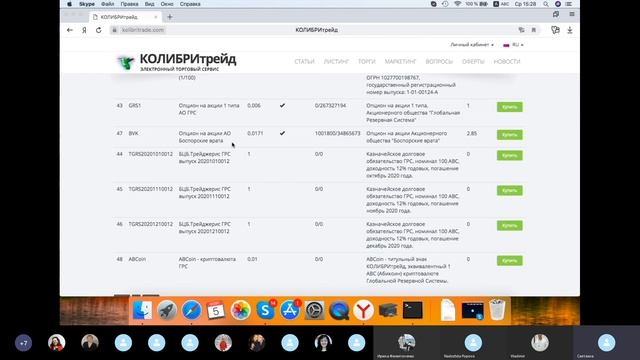Image resolution: width=640 pixels, height=360 pixels.
Task: Select the Vladimir participant avatar
Action: (540, 342)
